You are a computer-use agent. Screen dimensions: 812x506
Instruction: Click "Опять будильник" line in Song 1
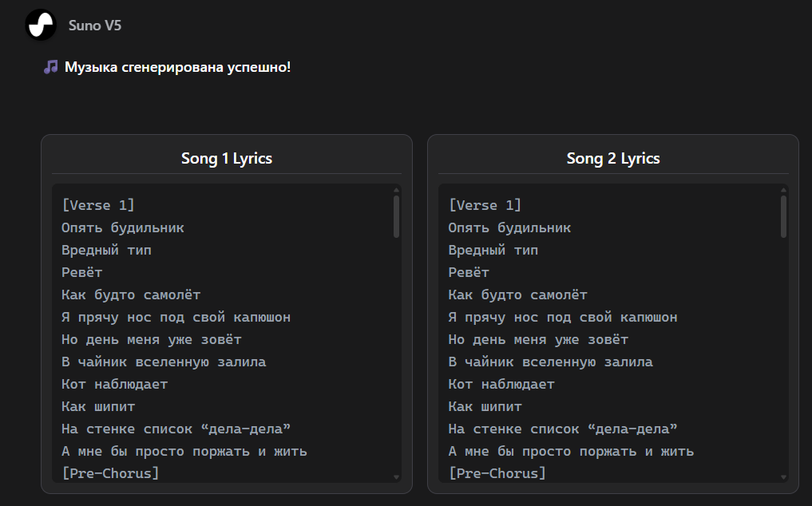tap(123, 227)
